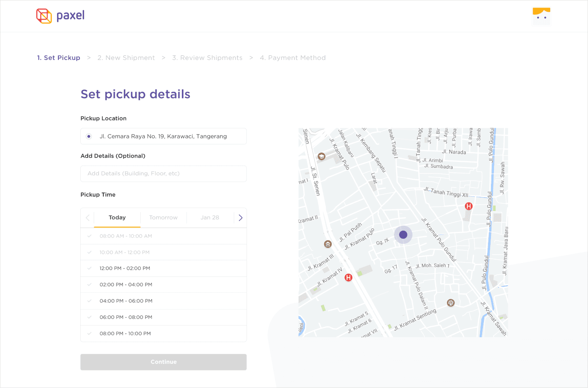This screenshot has height=388, width=588.
Task: Tick the 08:00 AM - 10:00 AM time slot check
Action: pyautogui.click(x=89, y=236)
